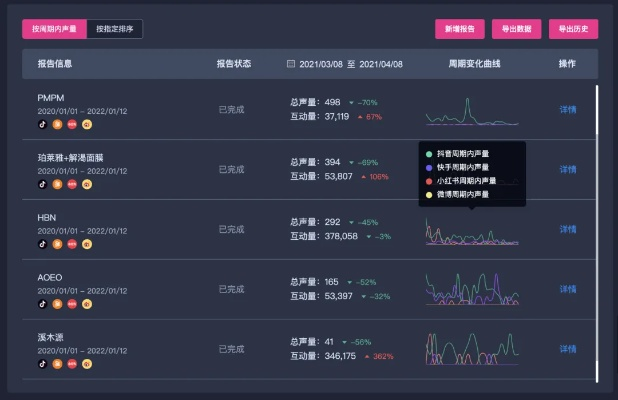Click the red up arrow beside 67%
The width and height of the screenshot is (618, 400).
pyautogui.click(x=360, y=117)
